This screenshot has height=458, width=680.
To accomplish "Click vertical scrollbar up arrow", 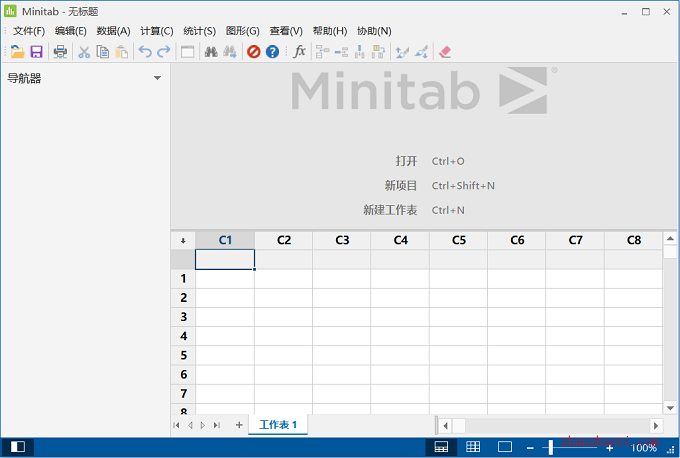I will [x=670, y=239].
